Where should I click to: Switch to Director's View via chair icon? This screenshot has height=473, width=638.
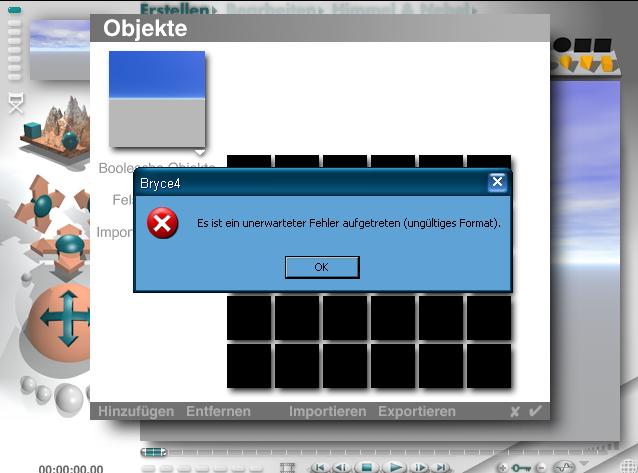[x=16, y=103]
